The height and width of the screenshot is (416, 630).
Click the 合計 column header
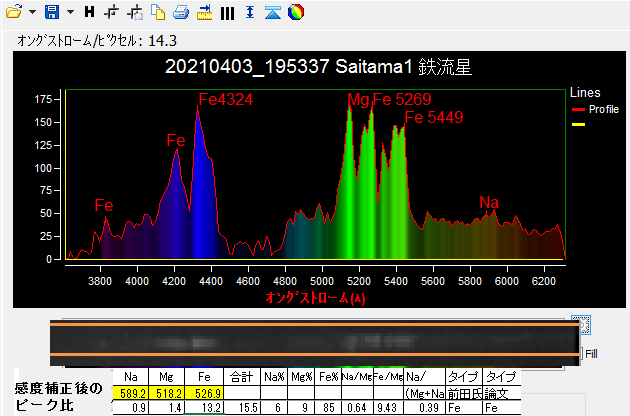242,377
